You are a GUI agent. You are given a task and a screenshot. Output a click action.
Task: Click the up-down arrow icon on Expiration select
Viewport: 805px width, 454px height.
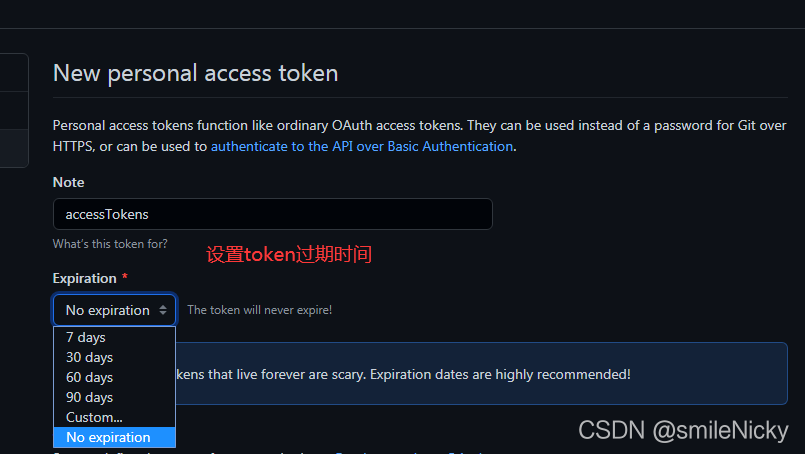click(163, 310)
